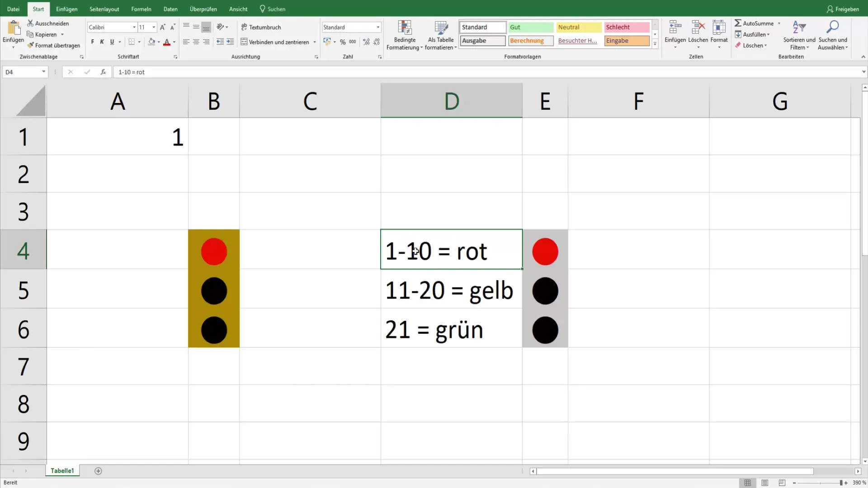
Task: Open Suchen und Auswählen
Action: coord(833,35)
